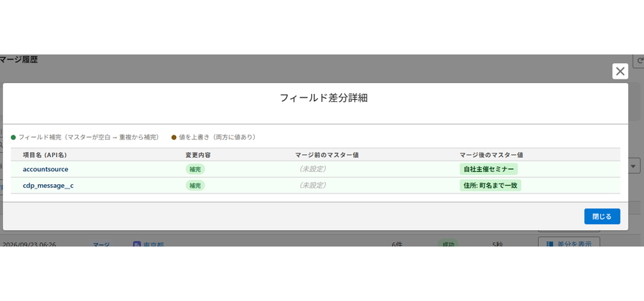Click the 自社主催セミナー value
This screenshot has height=301, width=644.
tap(488, 169)
